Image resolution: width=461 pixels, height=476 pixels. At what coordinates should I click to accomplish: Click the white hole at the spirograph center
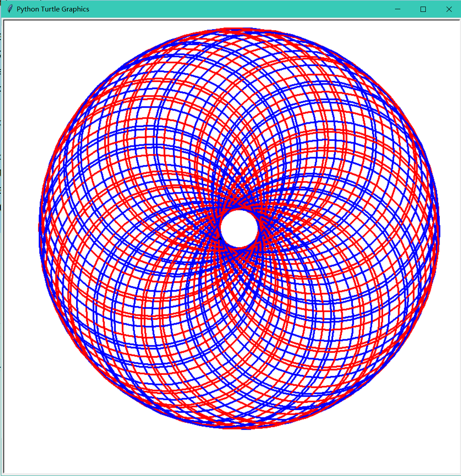pos(238,229)
